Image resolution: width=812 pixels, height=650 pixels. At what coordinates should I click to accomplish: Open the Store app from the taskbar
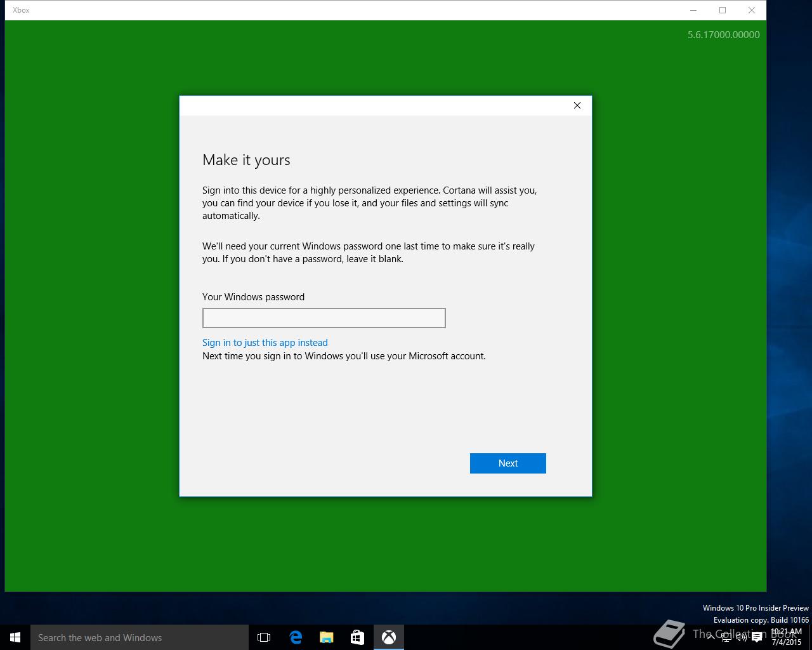(x=358, y=637)
